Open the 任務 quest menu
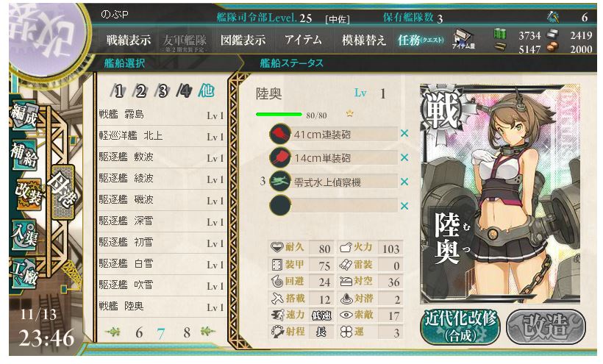The image size is (603, 364). coord(421,40)
